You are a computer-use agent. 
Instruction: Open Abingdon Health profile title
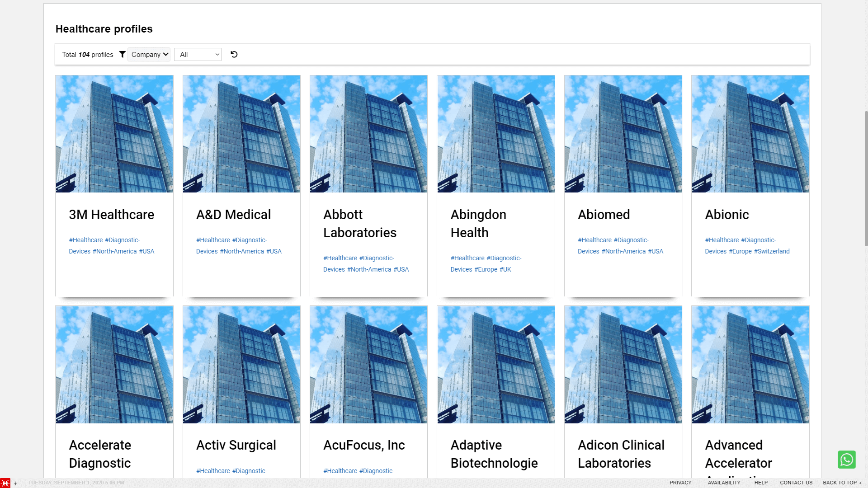(478, 224)
